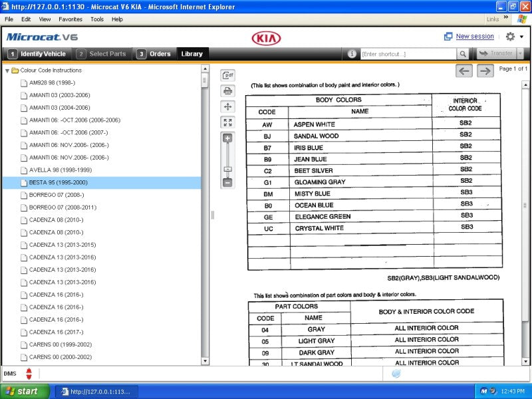Collapse the Colour Code Instructions folder

point(6,70)
